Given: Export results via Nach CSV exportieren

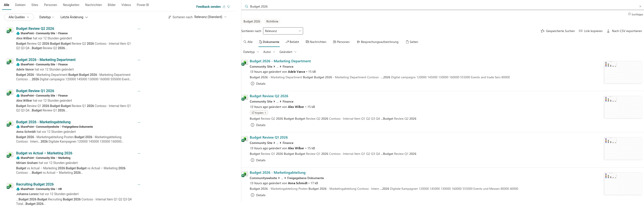Looking at the screenshot, I should [624, 31].
